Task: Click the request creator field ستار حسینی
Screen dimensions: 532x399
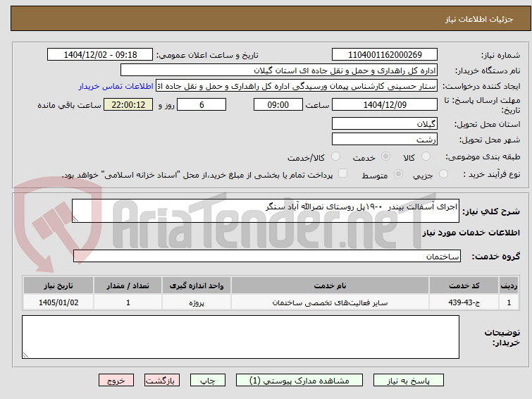Action: (297, 86)
